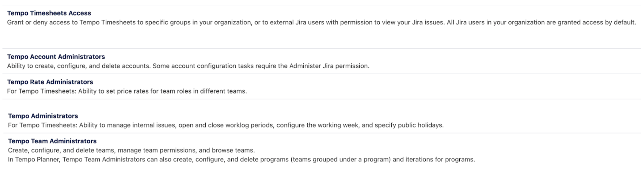This screenshot has height=170, width=644.
Task: Click the words "specify public holidays"
Action: (x=409, y=125)
